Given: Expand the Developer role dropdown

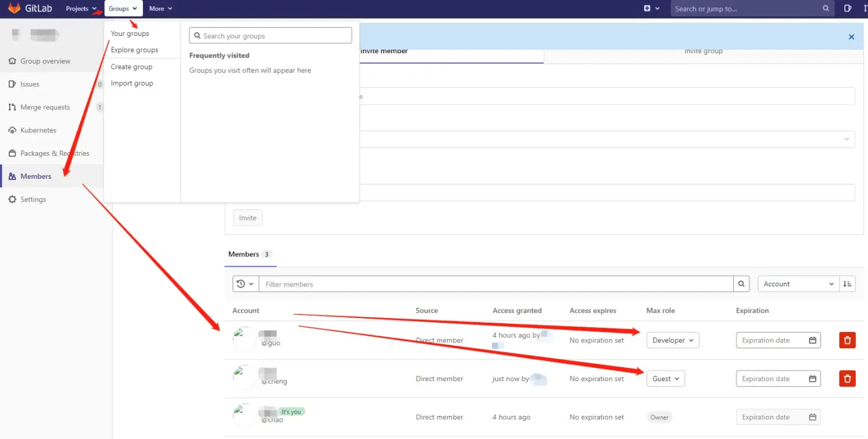Looking at the screenshot, I should 672,340.
